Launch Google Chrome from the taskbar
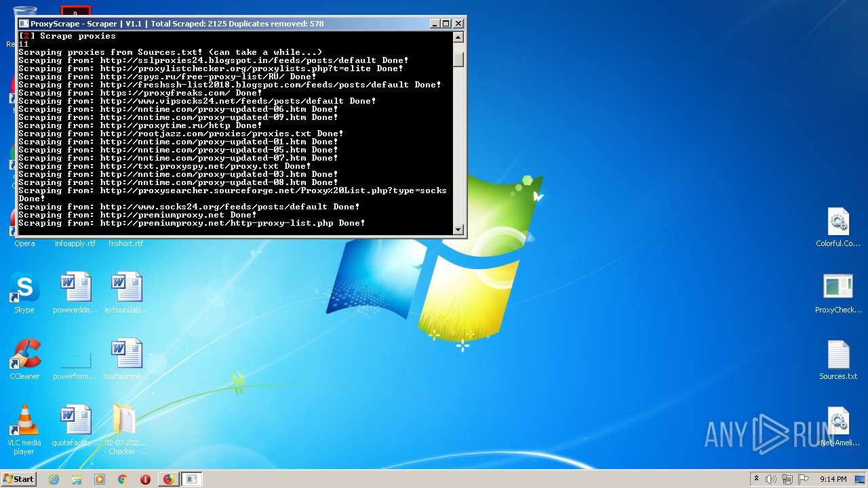Viewport: 868px width, 488px height. point(123,479)
